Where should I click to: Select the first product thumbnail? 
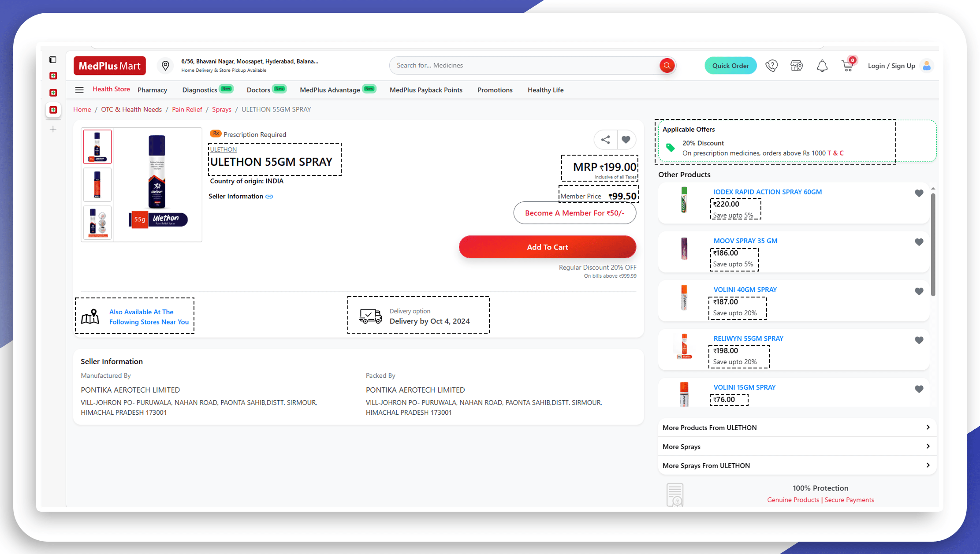[x=97, y=147]
